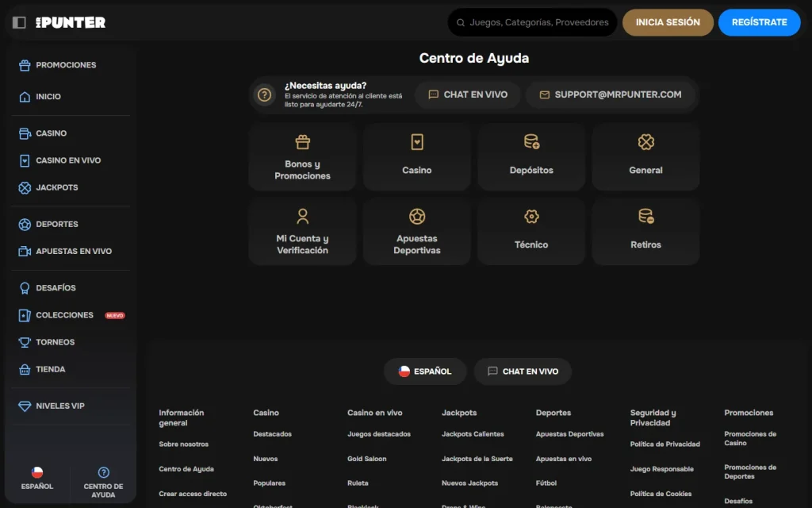Open the Jackpots Calientes footer link
The image size is (812, 508).
tap(473, 434)
